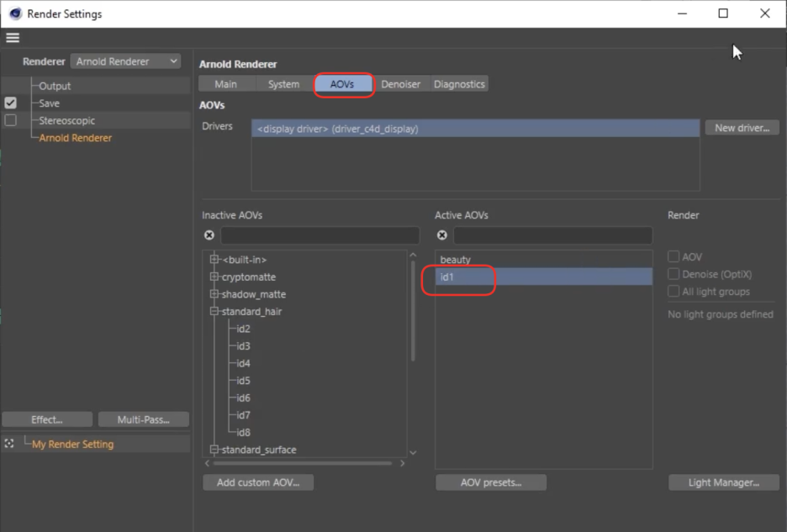Click inactive AOV list scroll left arrow
This screenshot has height=532, width=787.
pos(208,463)
